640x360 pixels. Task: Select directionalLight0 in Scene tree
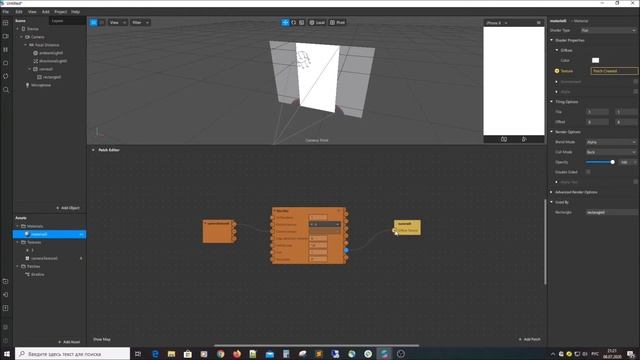pyautogui.click(x=53, y=61)
